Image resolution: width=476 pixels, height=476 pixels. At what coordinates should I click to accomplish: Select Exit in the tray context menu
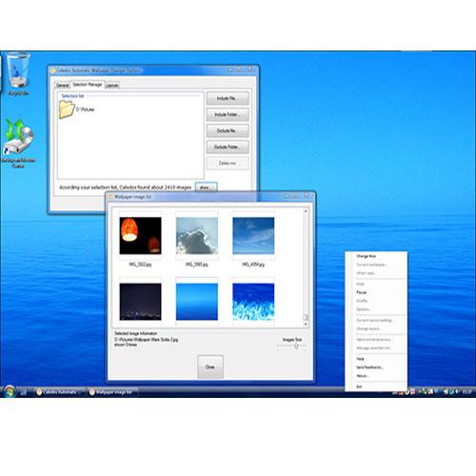pyautogui.click(x=359, y=387)
